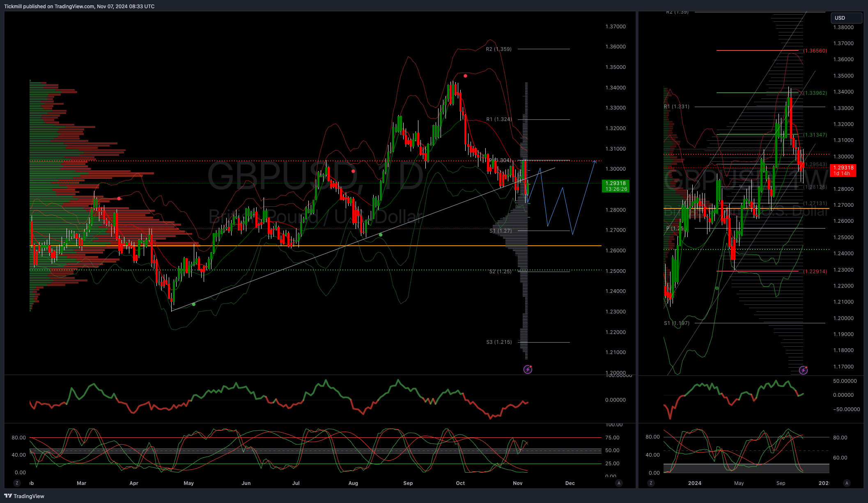Select the R1 (1.324) pivot label
Screen dimensions: 868x503
tap(499, 119)
